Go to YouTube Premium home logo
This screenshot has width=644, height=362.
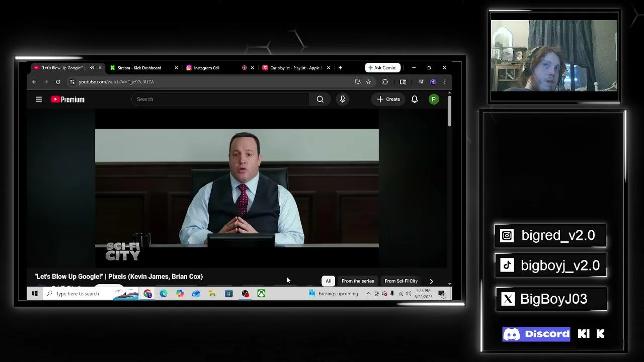coord(67,99)
